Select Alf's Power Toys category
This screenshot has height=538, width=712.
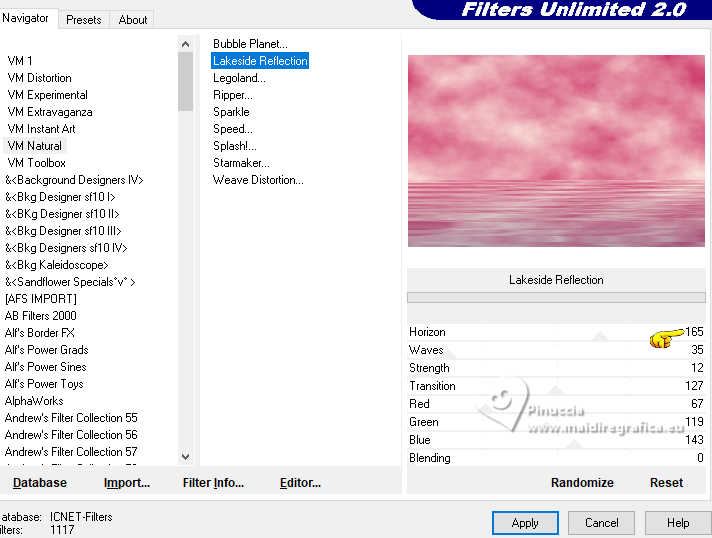point(44,384)
